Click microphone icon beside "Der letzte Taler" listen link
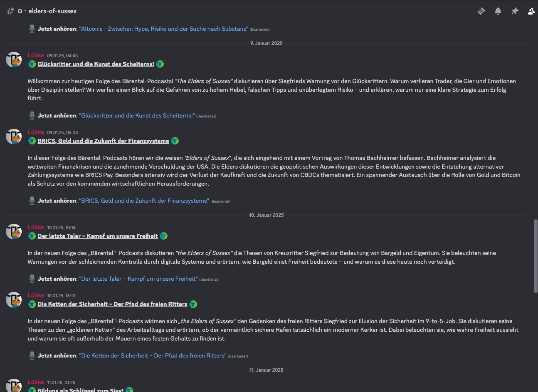The image size is (538, 392). point(32,279)
